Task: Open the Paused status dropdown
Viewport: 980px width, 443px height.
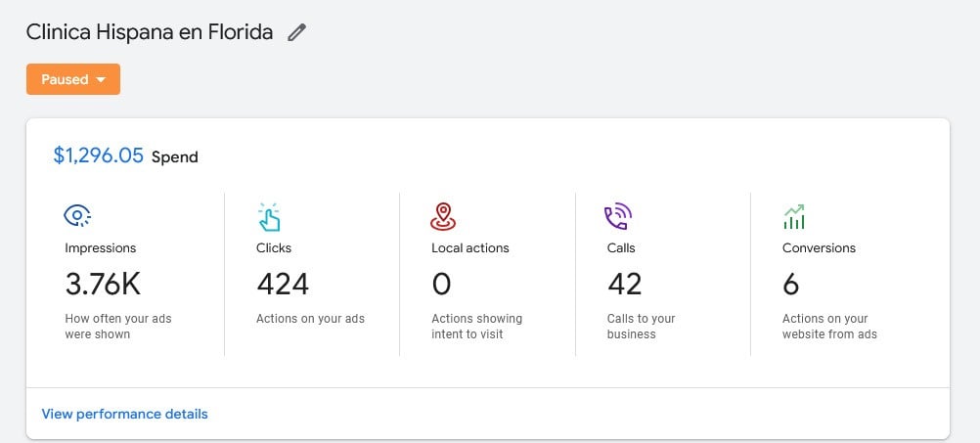Action: [x=73, y=79]
